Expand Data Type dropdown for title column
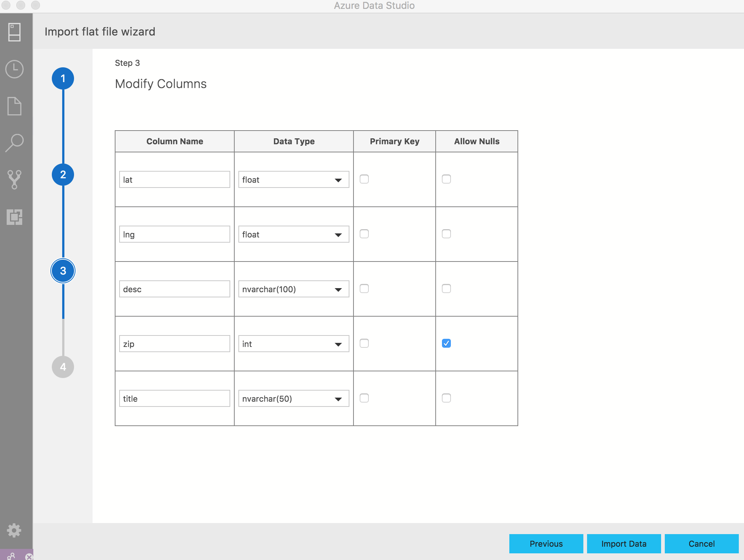Viewport: 744px width, 560px height. pos(338,398)
